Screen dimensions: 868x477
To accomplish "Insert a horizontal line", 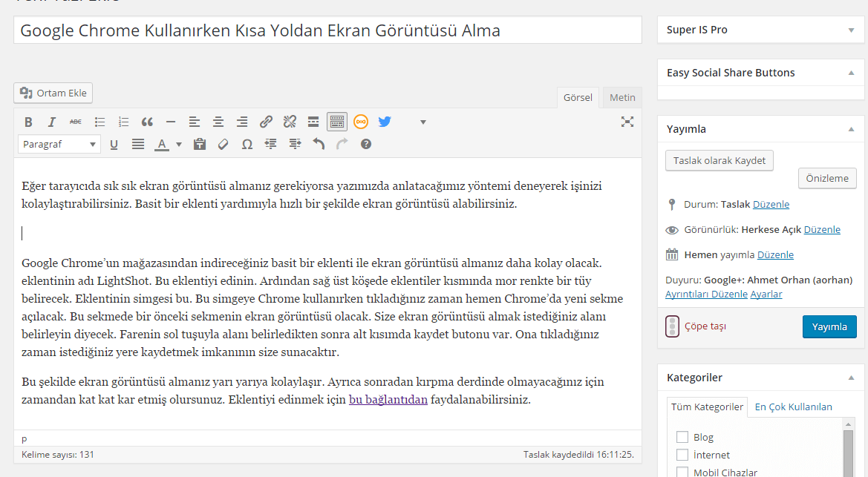I will pyautogui.click(x=171, y=122).
